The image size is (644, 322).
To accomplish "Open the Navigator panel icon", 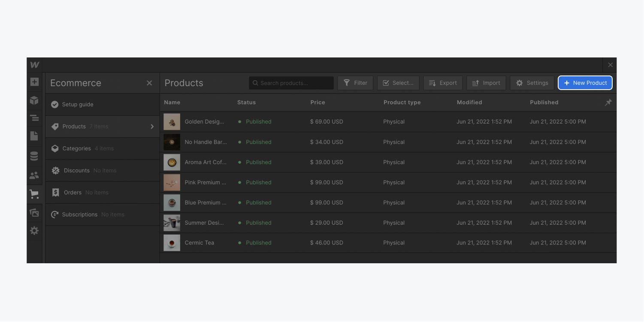I will (34, 118).
